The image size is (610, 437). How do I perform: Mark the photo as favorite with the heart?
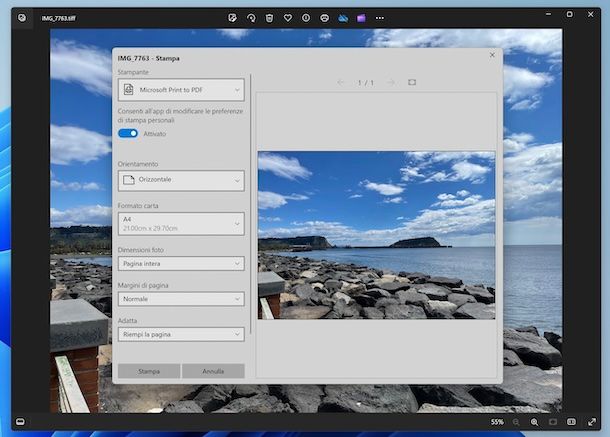click(287, 18)
